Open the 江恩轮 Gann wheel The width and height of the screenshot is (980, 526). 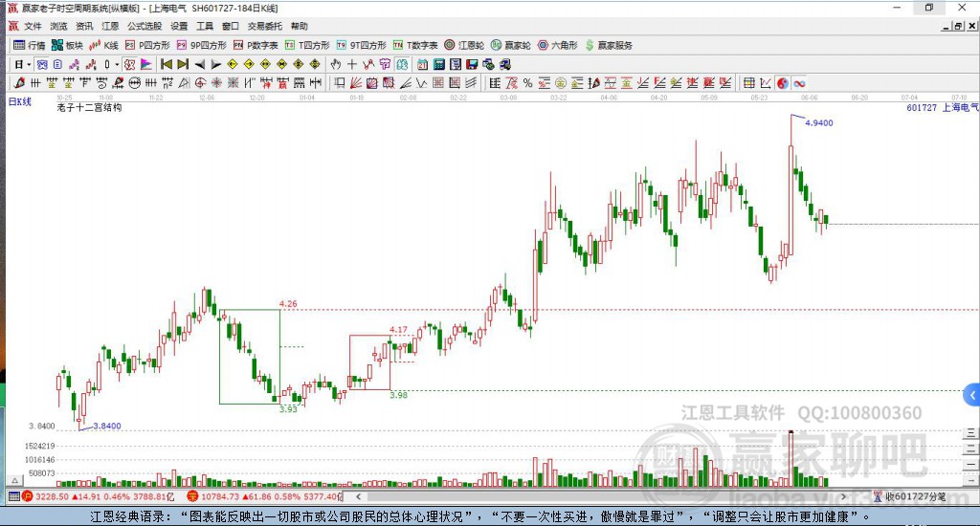pyautogui.click(x=464, y=45)
